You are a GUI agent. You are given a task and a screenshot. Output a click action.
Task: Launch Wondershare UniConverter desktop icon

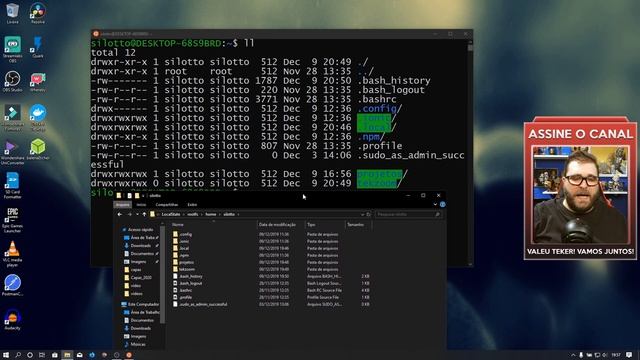12,152
